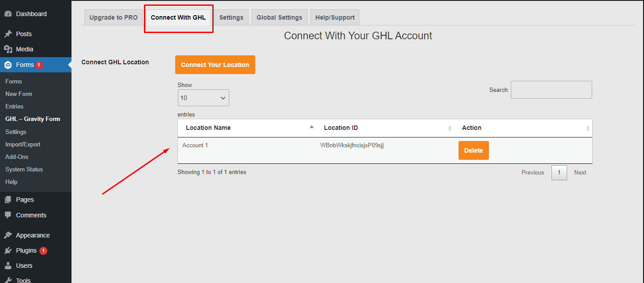Open the Forms submenu link
This screenshot has width=644, height=283.
(13, 81)
